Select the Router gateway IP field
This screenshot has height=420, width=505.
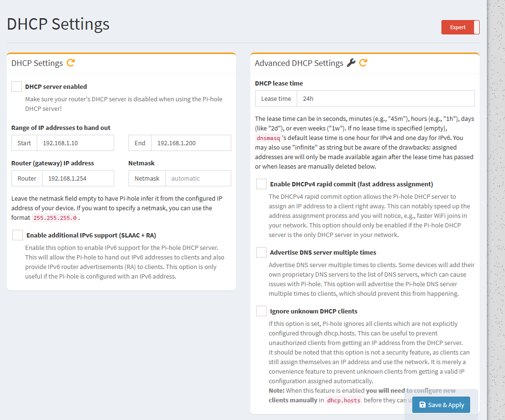point(78,178)
